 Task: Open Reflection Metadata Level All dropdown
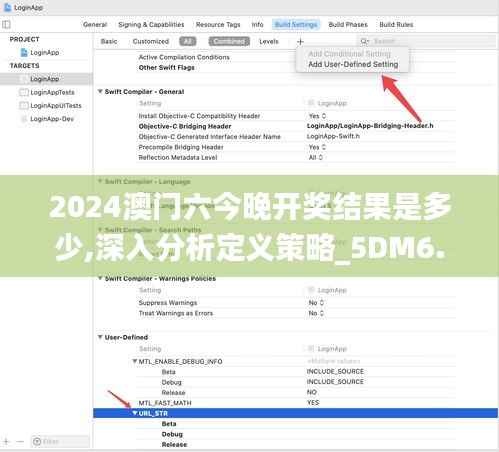coord(316,157)
